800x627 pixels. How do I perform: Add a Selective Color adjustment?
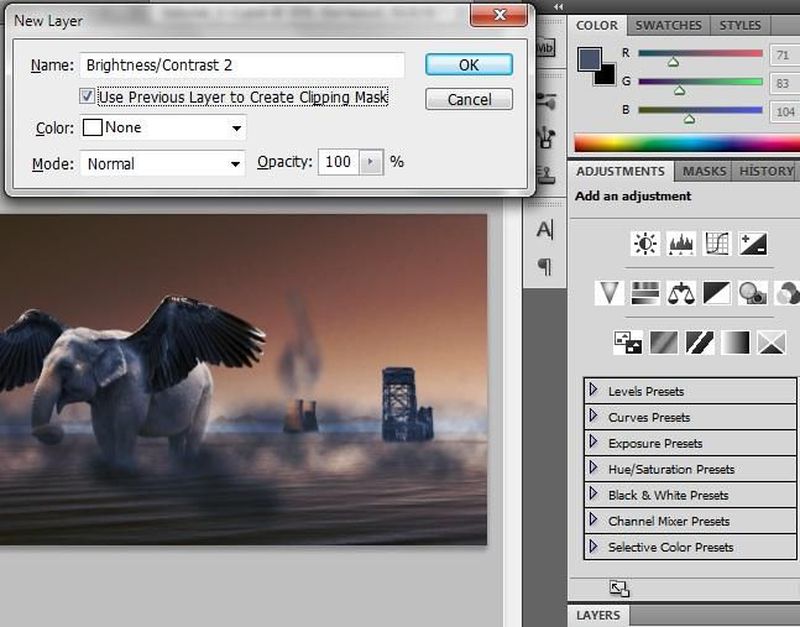point(771,343)
